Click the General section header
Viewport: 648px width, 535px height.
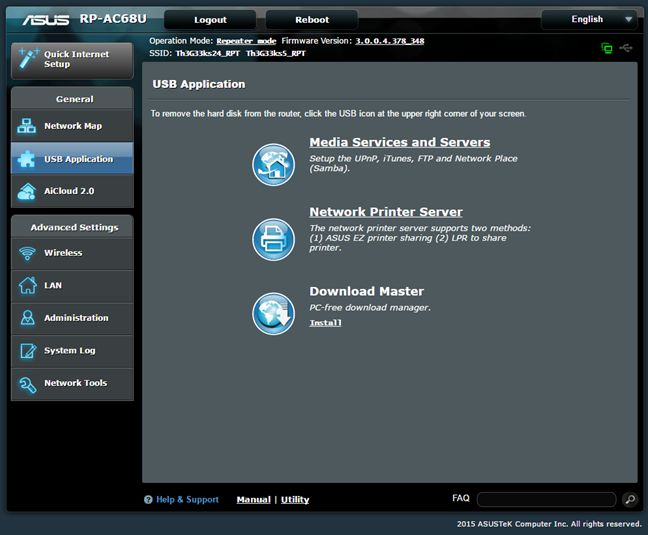point(72,99)
